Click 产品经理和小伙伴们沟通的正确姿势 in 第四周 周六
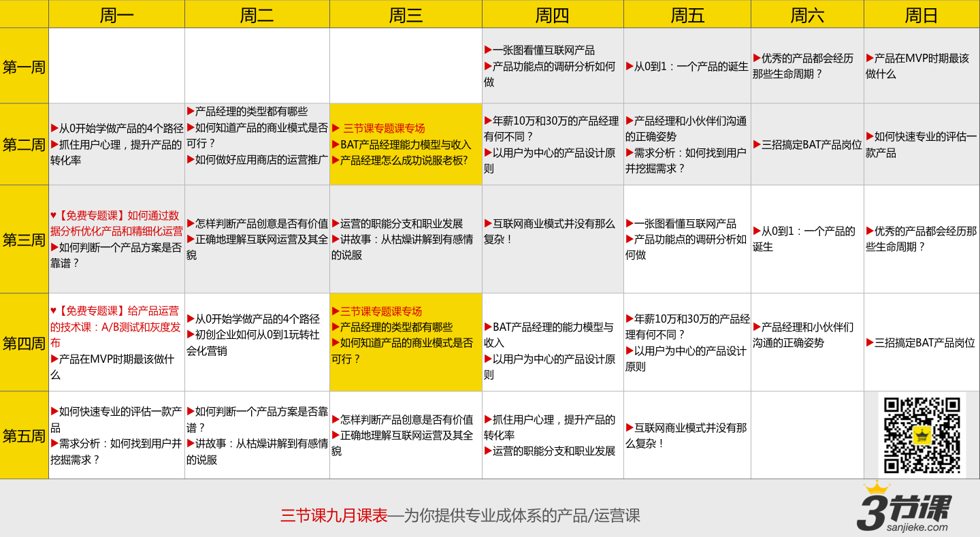This screenshot has width=980, height=537. point(803,335)
